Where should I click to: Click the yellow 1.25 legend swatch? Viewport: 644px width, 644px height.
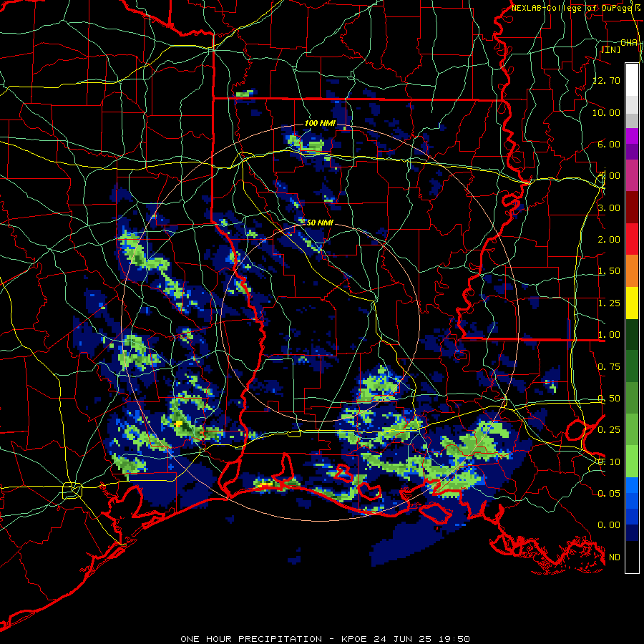tap(632, 303)
